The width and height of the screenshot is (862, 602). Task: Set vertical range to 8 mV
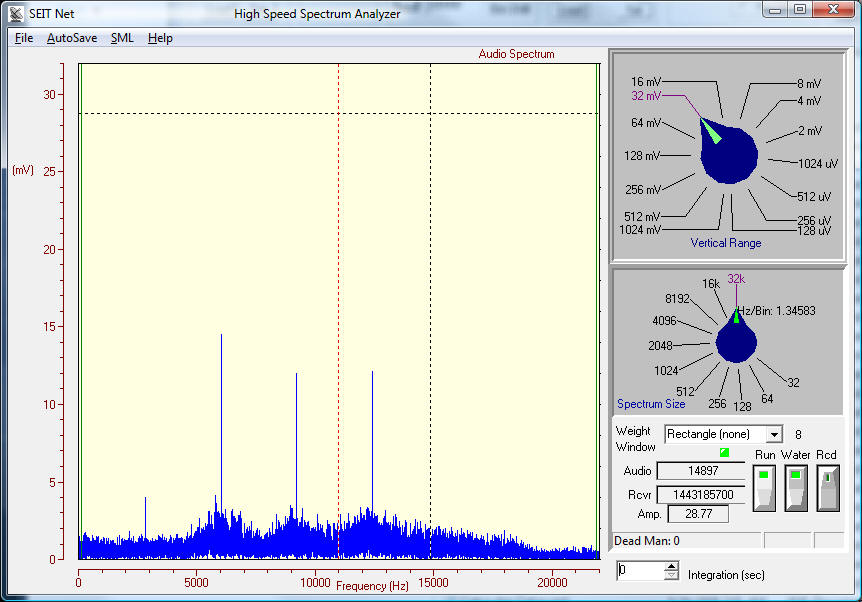tap(809, 84)
